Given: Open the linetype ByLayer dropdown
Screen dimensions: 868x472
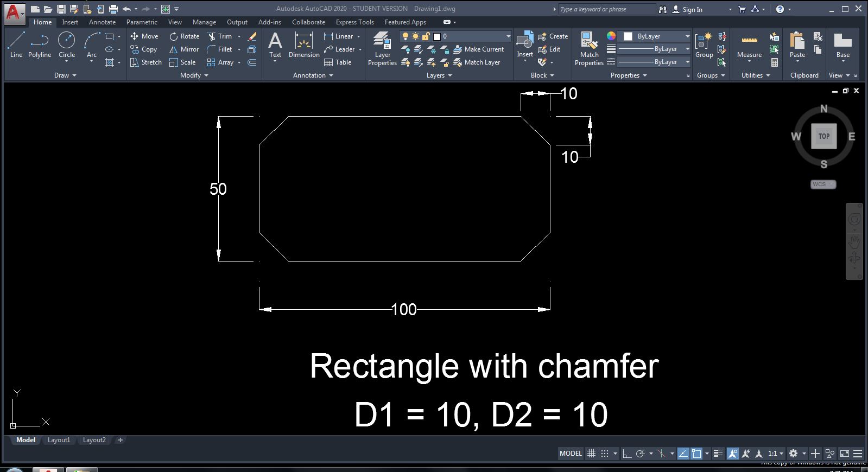Looking at the screenshot, I should pos(654,62).
